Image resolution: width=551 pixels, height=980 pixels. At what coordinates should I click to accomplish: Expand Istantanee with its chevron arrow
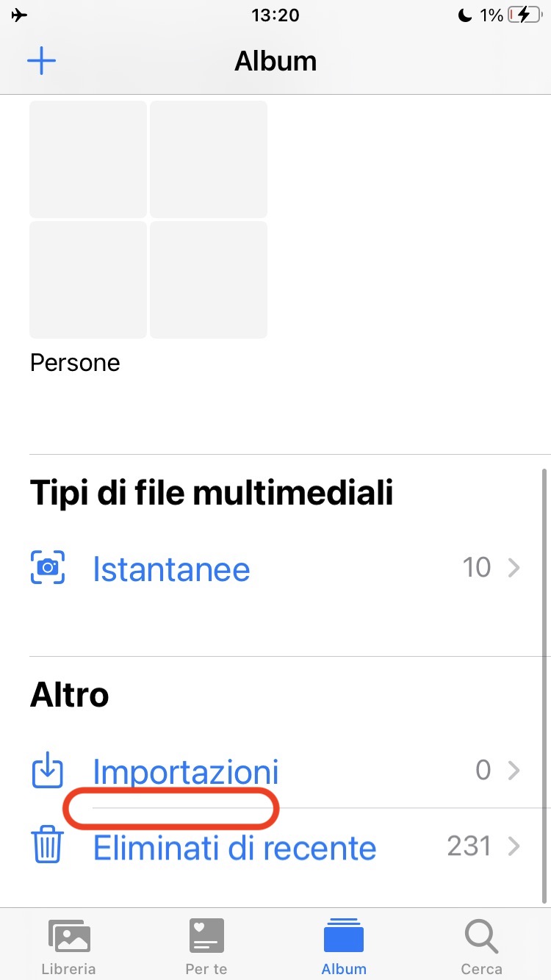pyautogui.click(x=514, y=568)
